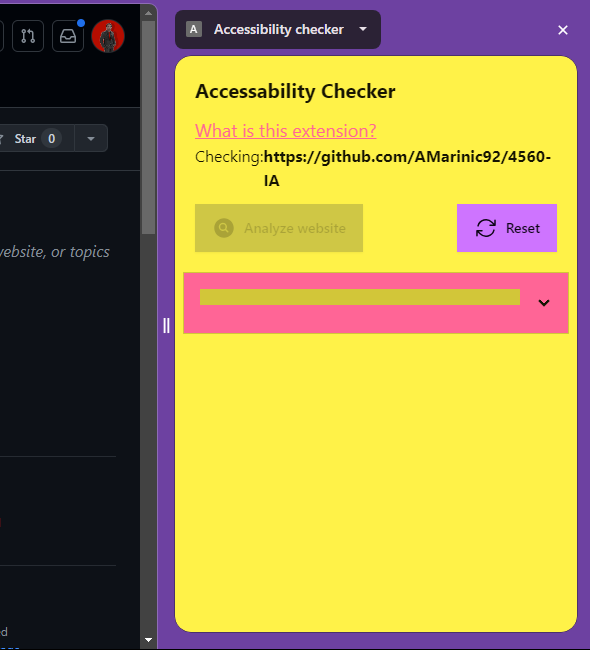Open the Star lists dropdown arrow

point(91,138)
